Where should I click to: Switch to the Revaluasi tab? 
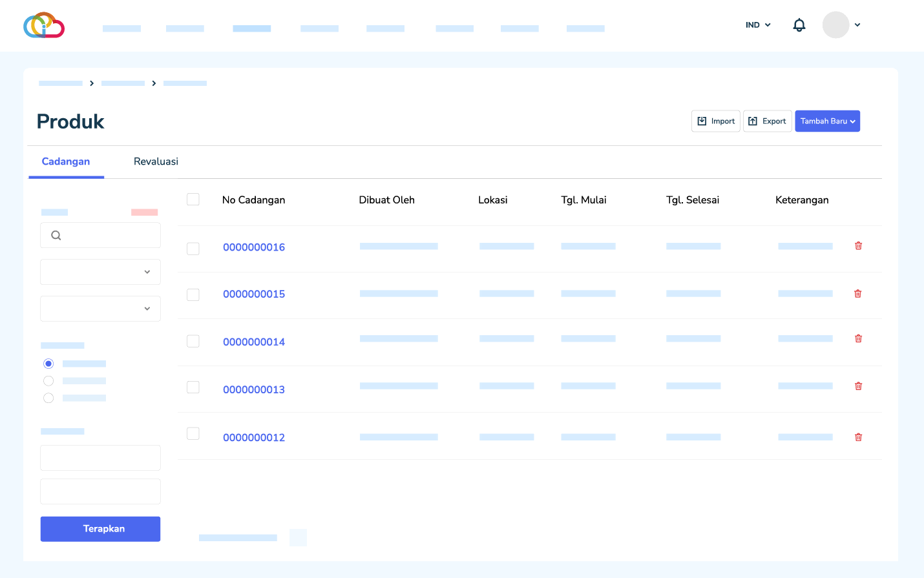(156, 161)
